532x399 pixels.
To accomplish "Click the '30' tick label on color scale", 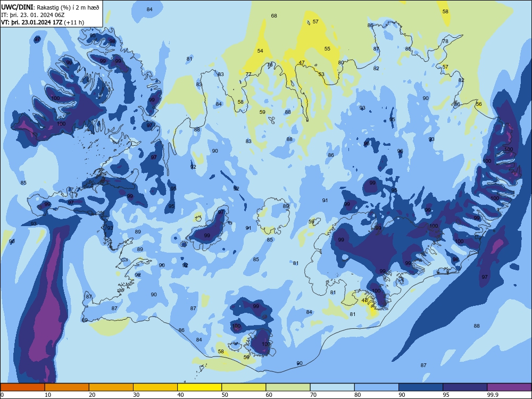I will pyautogui.click(x=136, y=395).
